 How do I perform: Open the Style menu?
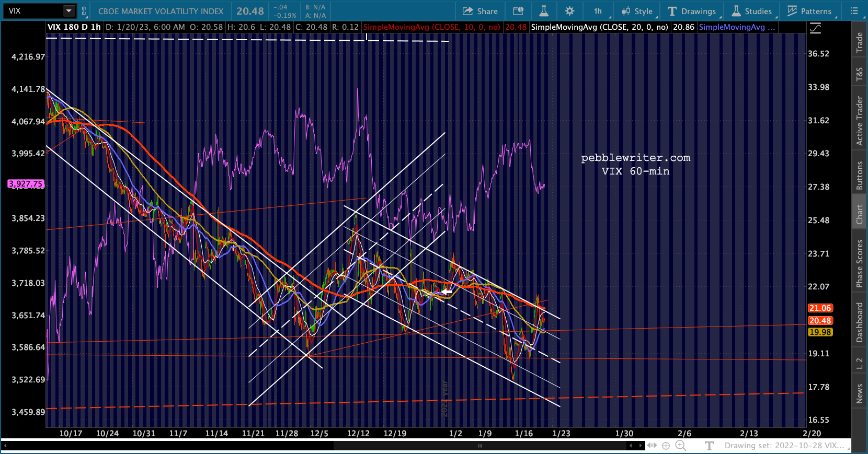[637, 11]
